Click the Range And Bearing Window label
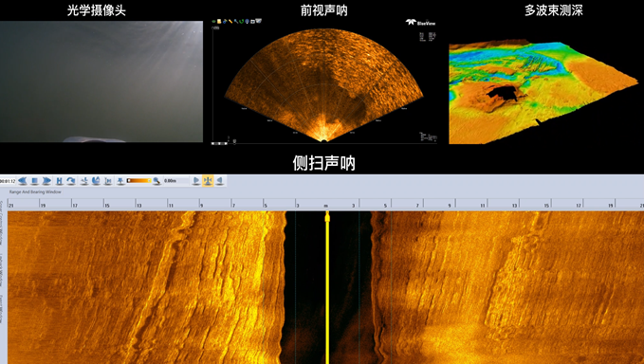 tap(35, 191)
